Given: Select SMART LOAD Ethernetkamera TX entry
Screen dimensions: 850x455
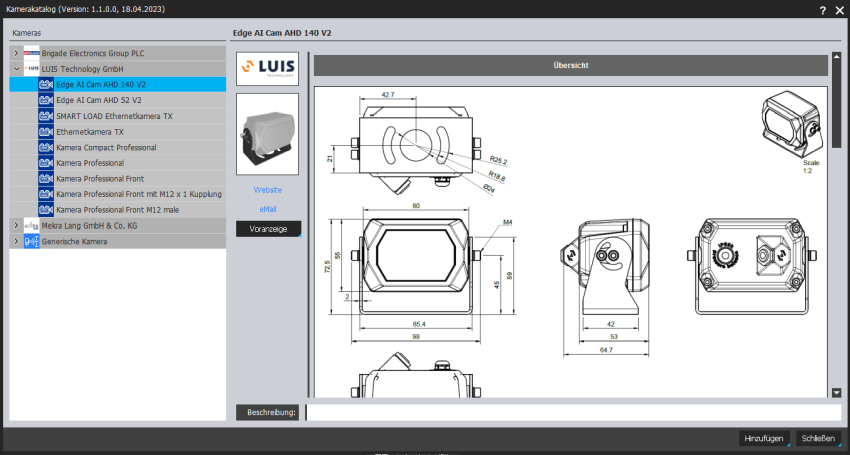Looking at the screenshot, I should click(118, 116).
